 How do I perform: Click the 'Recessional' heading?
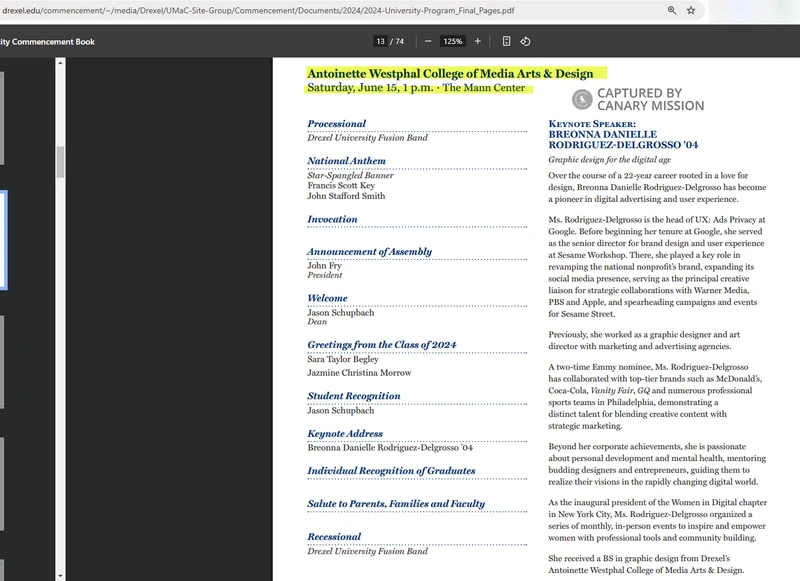coord(334,537)
